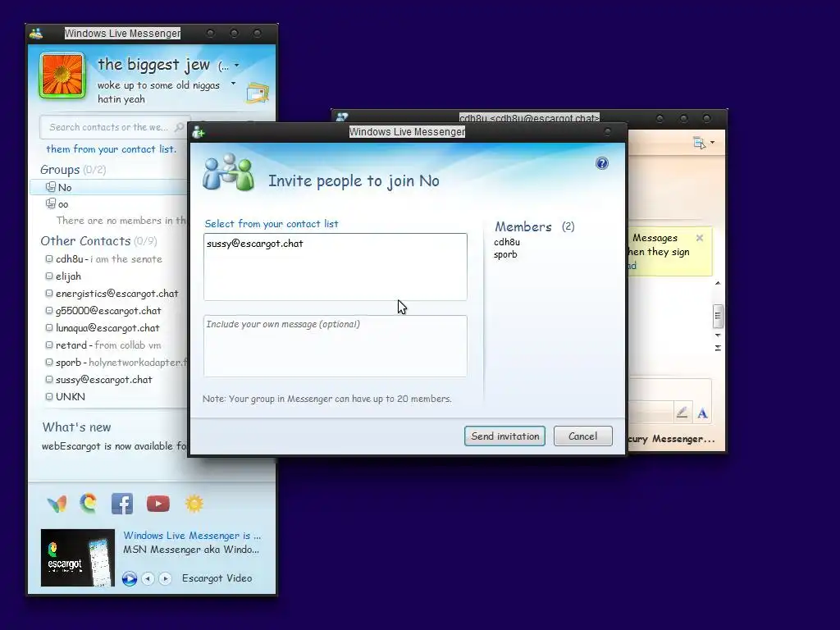Click the webEscargot news item

coord(114,446)
